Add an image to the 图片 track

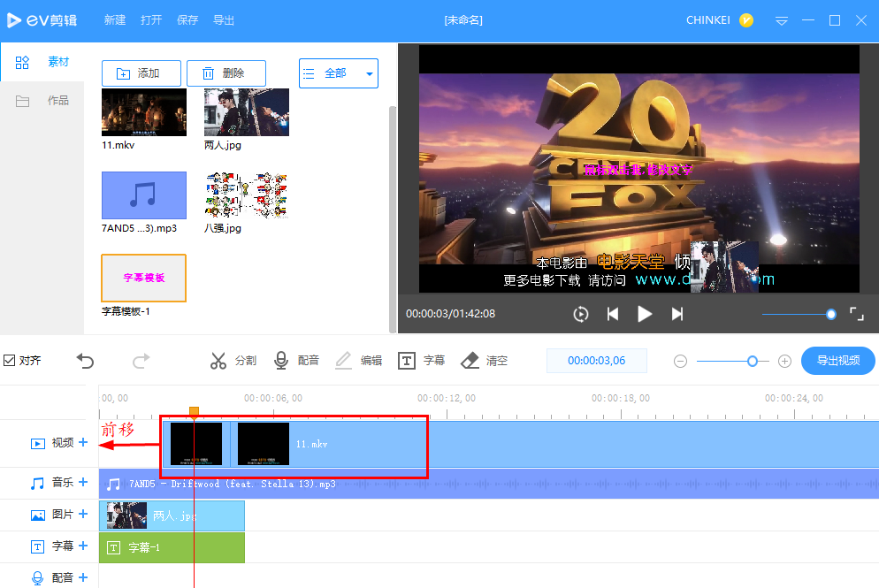tap(84, 515)
